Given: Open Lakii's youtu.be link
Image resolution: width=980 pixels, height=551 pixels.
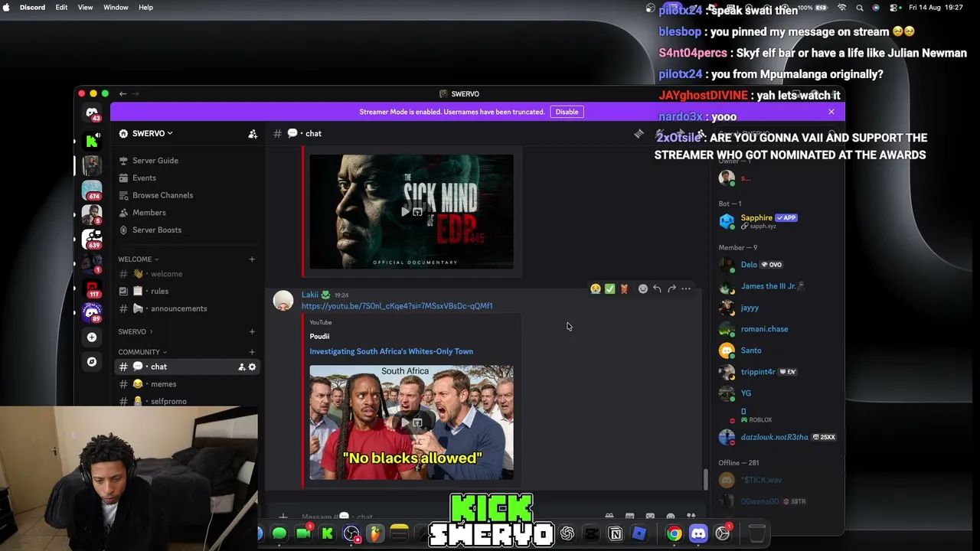Looking at the screenshot, I should click(397, 306).
